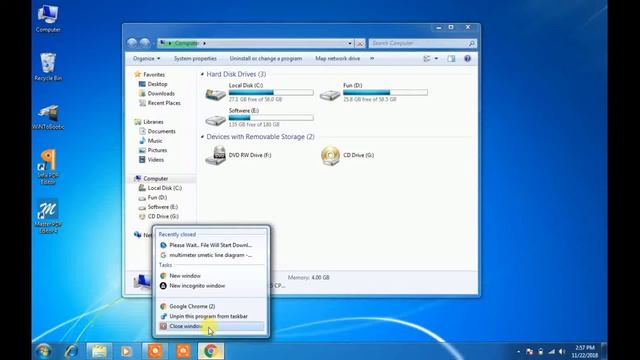Open the Documents library
Screen dimensions: 640x360
pyautogui.click(x=157, y=131)
